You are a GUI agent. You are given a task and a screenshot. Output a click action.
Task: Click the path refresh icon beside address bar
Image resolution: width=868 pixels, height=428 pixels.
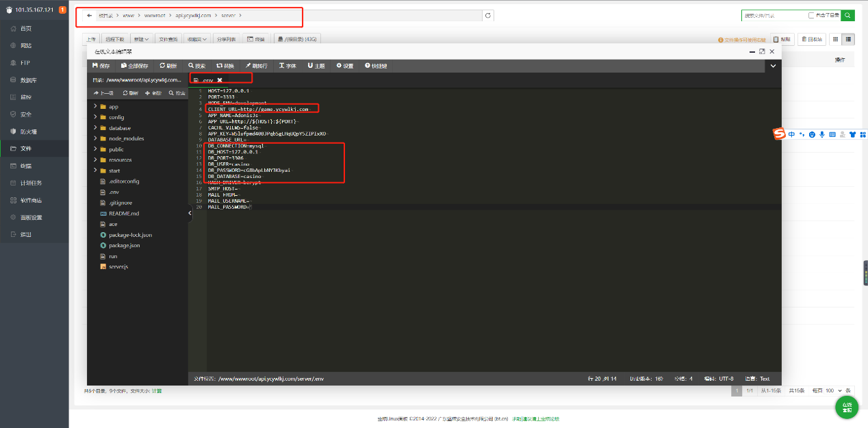click(487, 15)
